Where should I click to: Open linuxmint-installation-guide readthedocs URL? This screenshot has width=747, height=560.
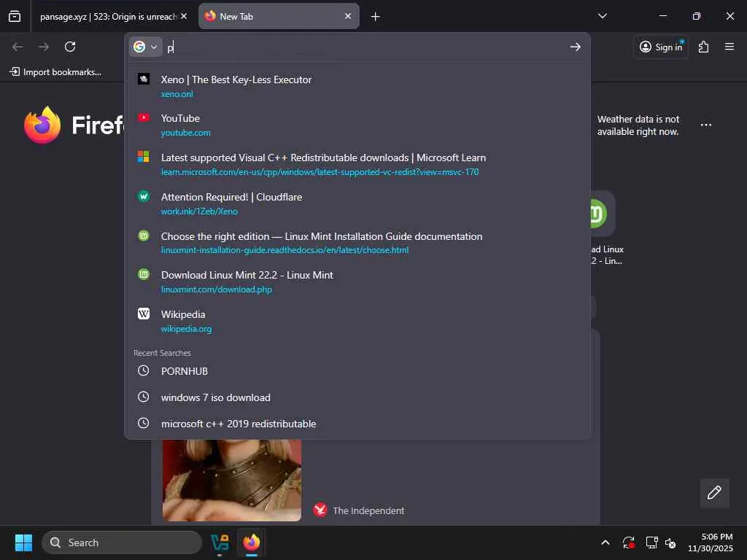(285, 250)
